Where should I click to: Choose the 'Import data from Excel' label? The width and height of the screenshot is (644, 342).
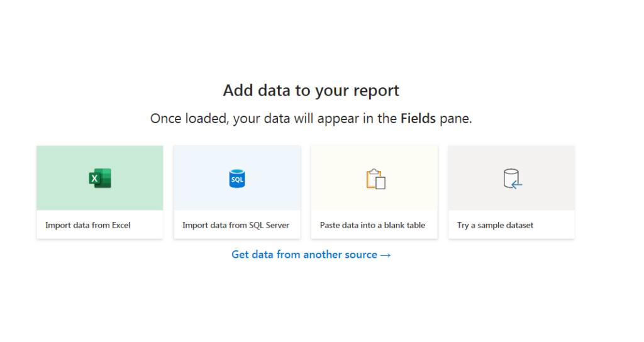(x=88, y=225)
